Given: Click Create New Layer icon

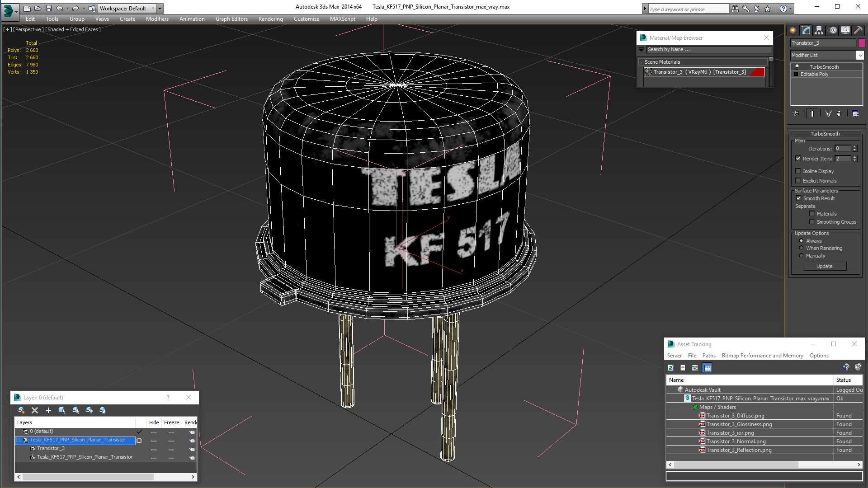Looking at the screenshot, I should point(21,410).
